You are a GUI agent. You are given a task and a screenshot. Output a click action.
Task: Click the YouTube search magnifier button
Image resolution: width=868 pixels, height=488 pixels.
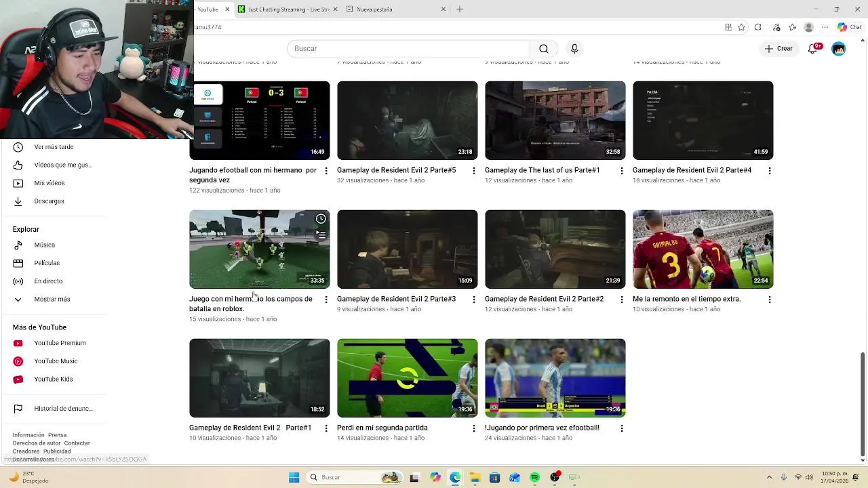pyautogui.click(x=543, y=49)
